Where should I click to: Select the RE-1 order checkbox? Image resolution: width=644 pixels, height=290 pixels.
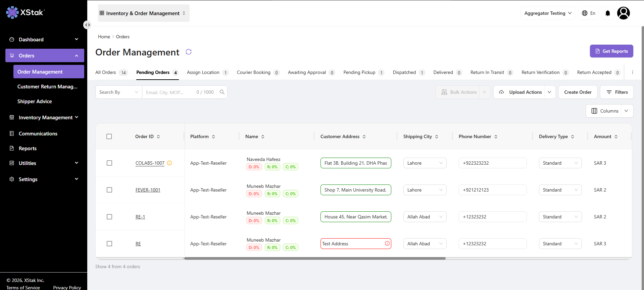109,217
